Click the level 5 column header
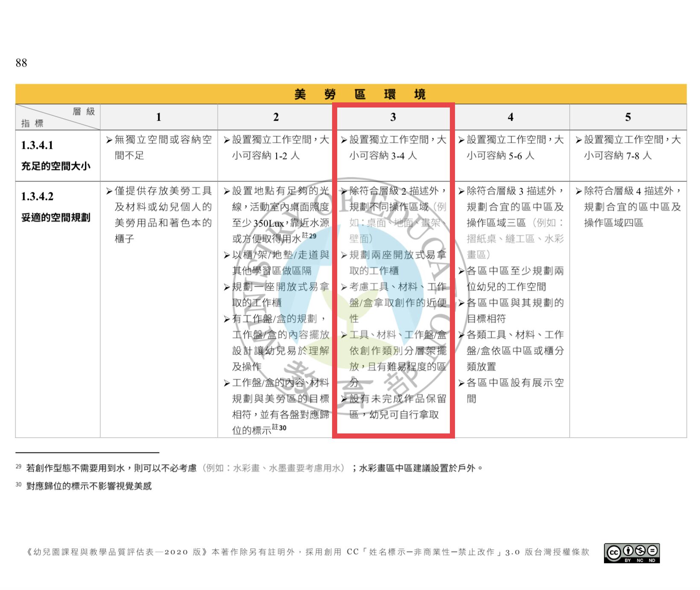The width and height of the screenshot is (700, 590). [x=628, y=117]
